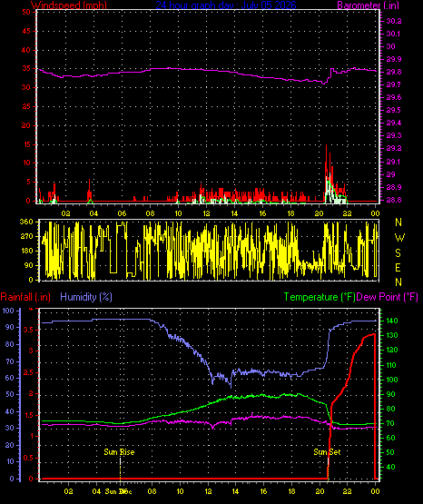Click the "45" value on the windspeed axis
Viewport: 423px width, 504px height.
pyautogui.click(x=26, y=31)
